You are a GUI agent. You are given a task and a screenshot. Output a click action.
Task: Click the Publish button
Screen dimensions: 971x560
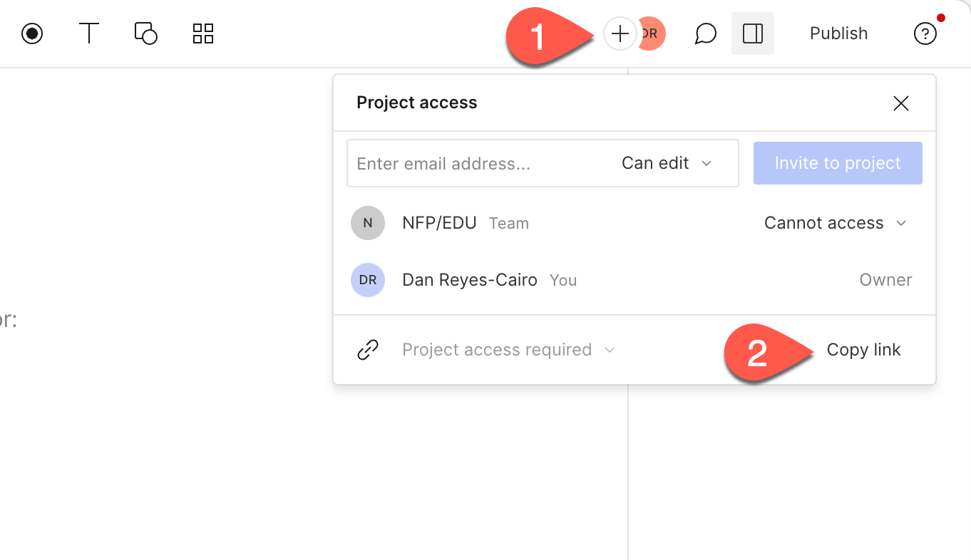coord(838,33)
